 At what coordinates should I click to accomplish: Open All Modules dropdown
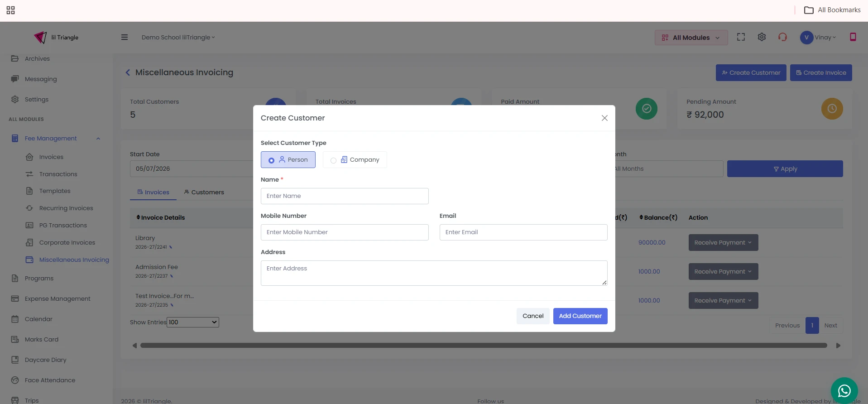pos(691,38)
